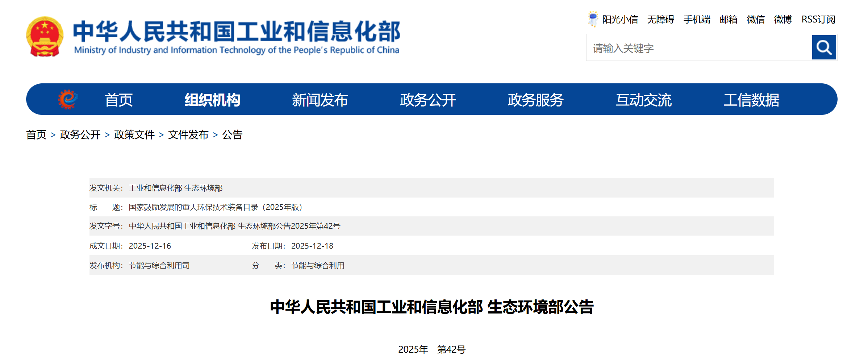
Task: Open the 组织机构 navigation tab
Action: point(212,100)
